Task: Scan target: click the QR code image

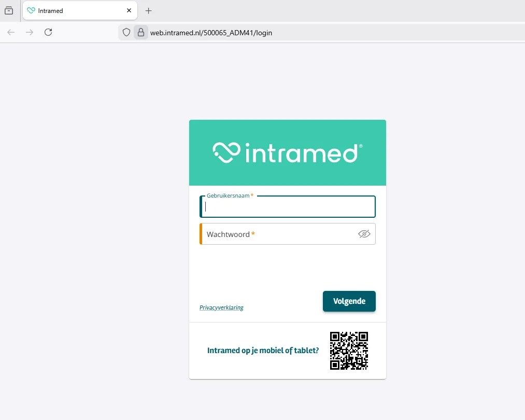Action: (349, 351)
